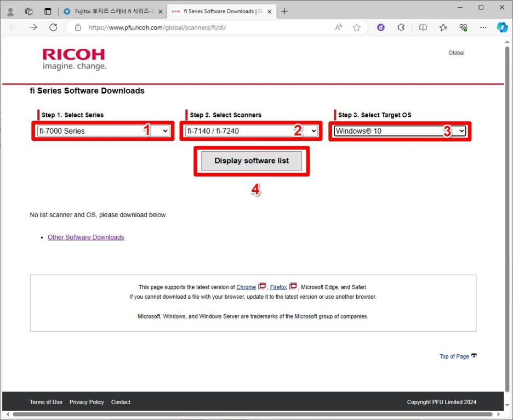Open the Select Series dropdown
This screenshot has height=420, width=513.
coord(104,131)
